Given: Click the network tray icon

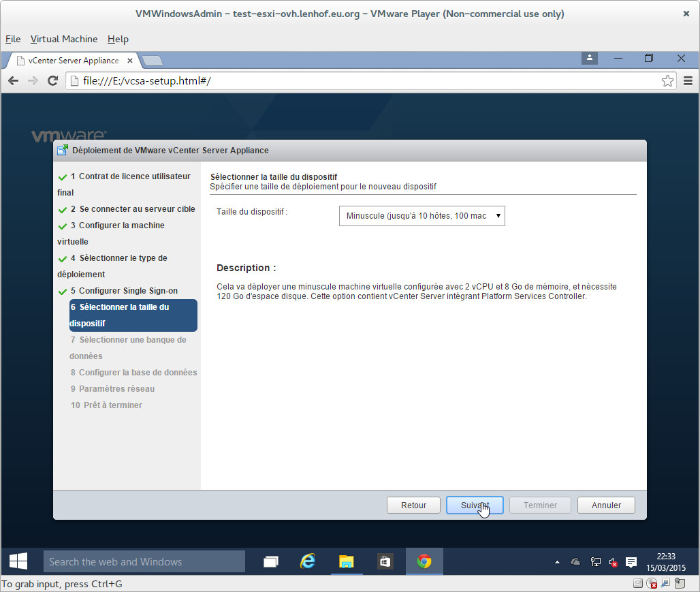Looking at the screenshot, I should click(x=595, y=562).
